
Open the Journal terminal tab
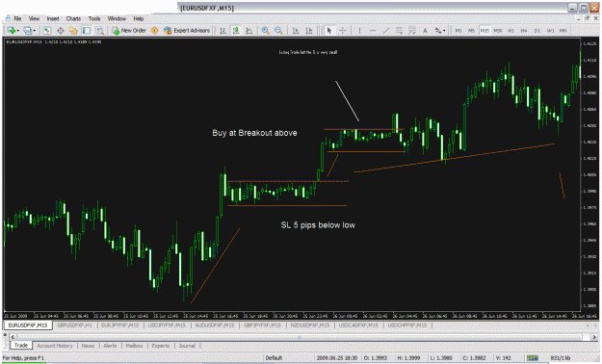187,346
